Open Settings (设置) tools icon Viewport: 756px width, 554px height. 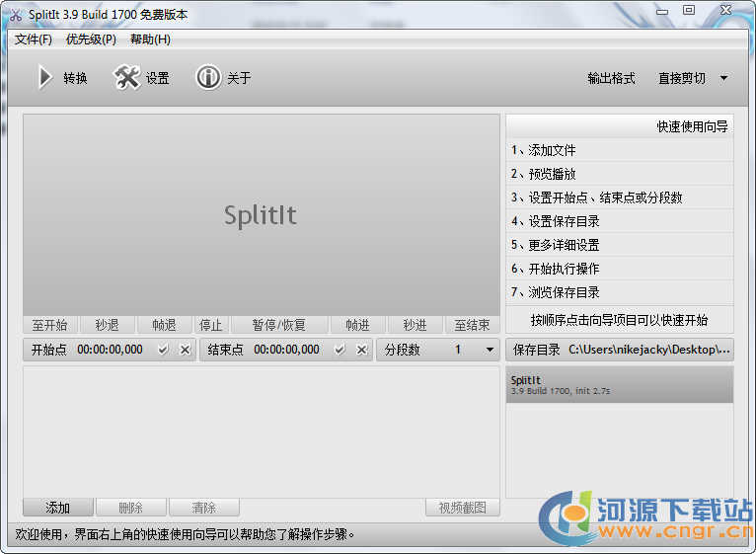pos(127,78)
